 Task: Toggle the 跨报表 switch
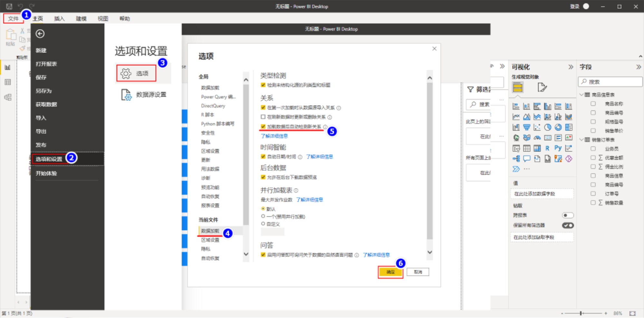568,215
